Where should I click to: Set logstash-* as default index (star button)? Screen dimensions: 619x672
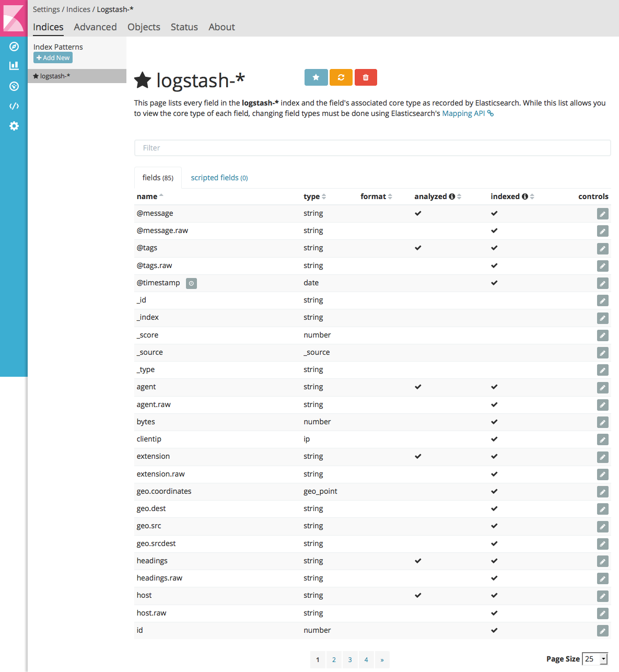(316, 77)
